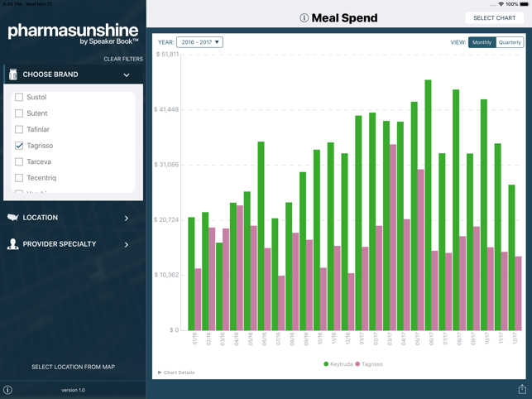
Task: Click the Location heading label
Action: pos(40,218)
